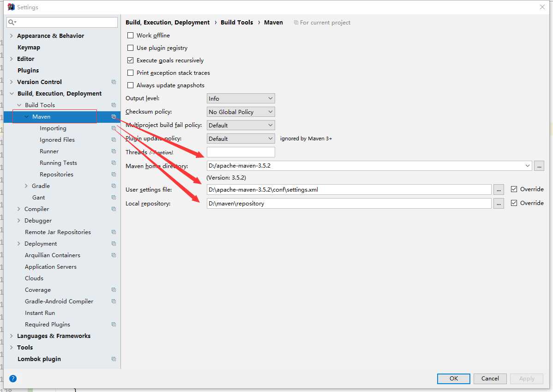Viewport: 553px width, 392px height.
Task: Click the IntelliJ Settings window title icon
Action: 11,7
